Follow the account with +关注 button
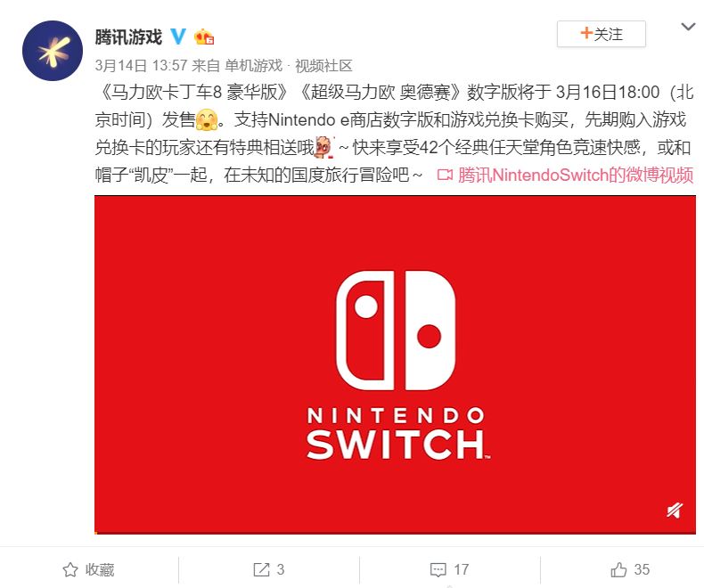This screenshot has width=704, height=588. [602, 34]
